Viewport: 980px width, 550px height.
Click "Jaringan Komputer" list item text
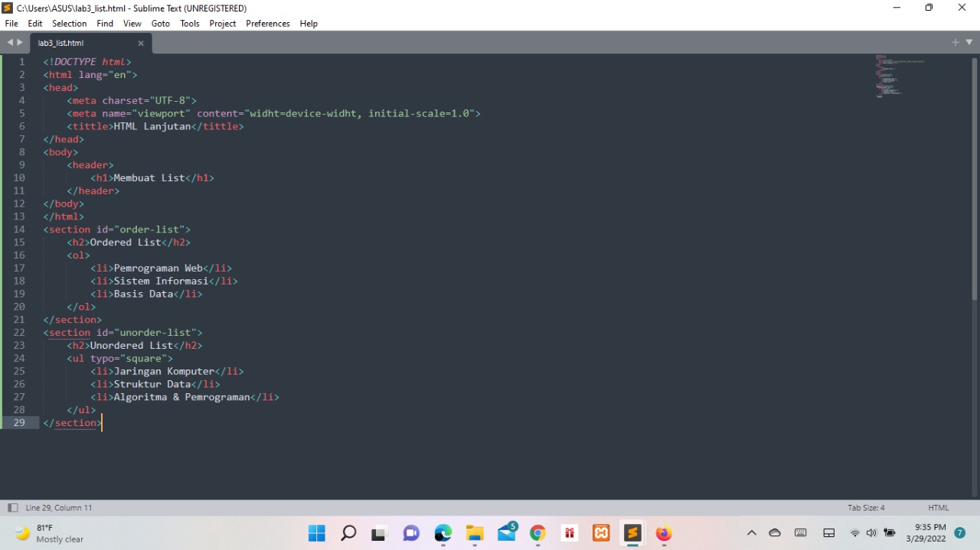(165, 372)
